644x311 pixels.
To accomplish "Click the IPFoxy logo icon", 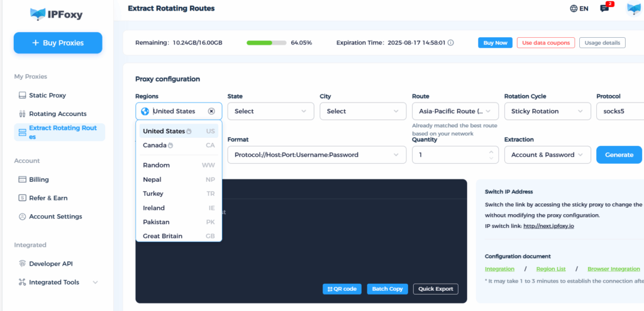I will click(38, 13).
